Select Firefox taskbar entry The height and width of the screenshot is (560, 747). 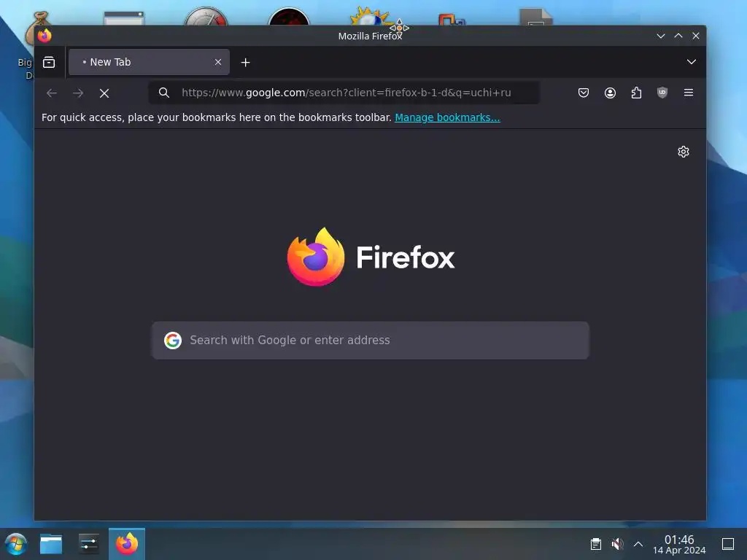tap(127, 544)
